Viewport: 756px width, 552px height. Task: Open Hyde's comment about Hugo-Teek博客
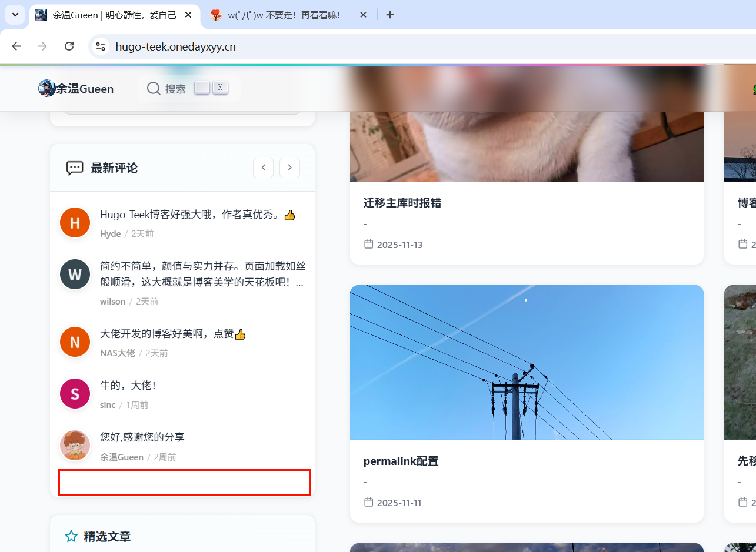coord(191,215)
